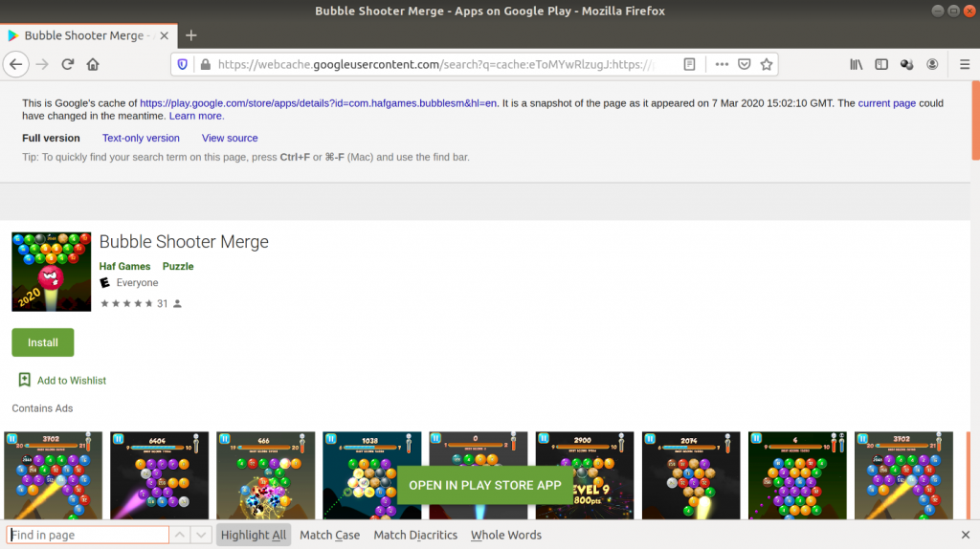The width and height of the screenshot is (980, 549).
Task: Open Firefox account menu
Action: pos(932,64)
